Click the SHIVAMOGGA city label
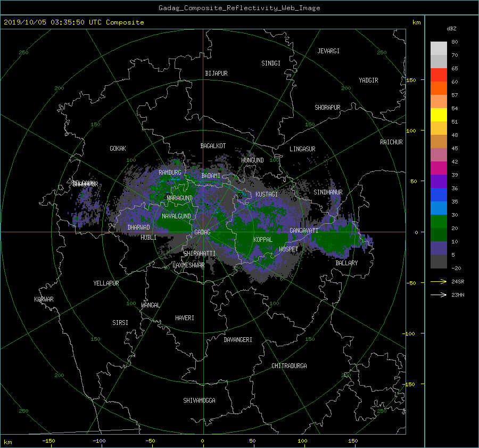Screen dimensions: 479x448 pos(199,401)
